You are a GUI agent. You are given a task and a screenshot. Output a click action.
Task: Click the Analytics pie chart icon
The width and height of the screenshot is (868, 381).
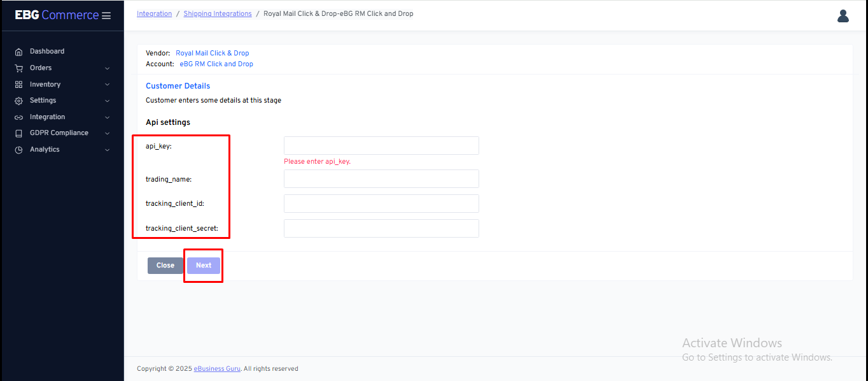[x=18, y=150]
